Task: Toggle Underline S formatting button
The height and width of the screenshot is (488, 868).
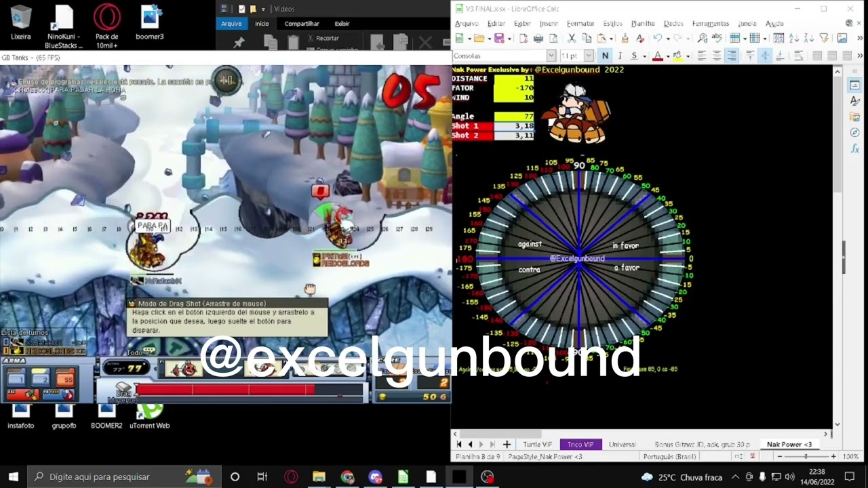Action: [x=634, y=56]
